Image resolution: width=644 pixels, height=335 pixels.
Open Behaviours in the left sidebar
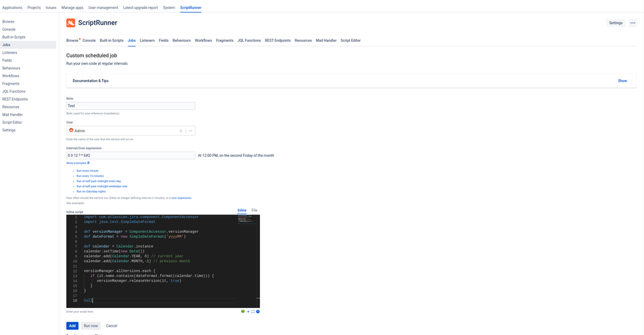11,68
